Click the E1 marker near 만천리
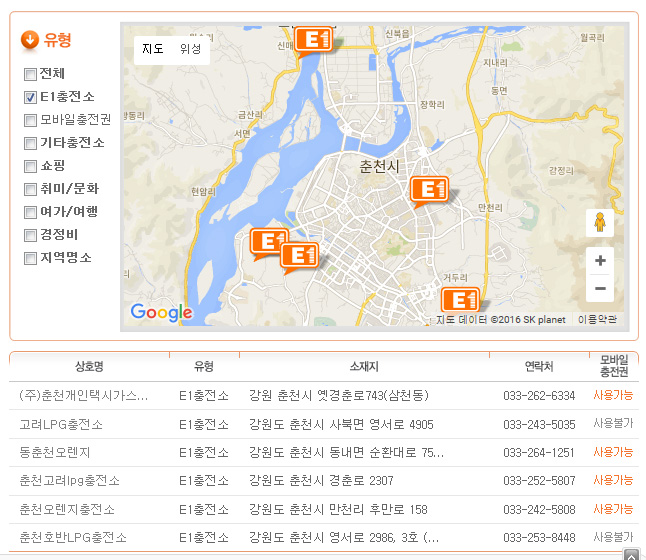This screenshot has height=560, width=646. (429, 190)
